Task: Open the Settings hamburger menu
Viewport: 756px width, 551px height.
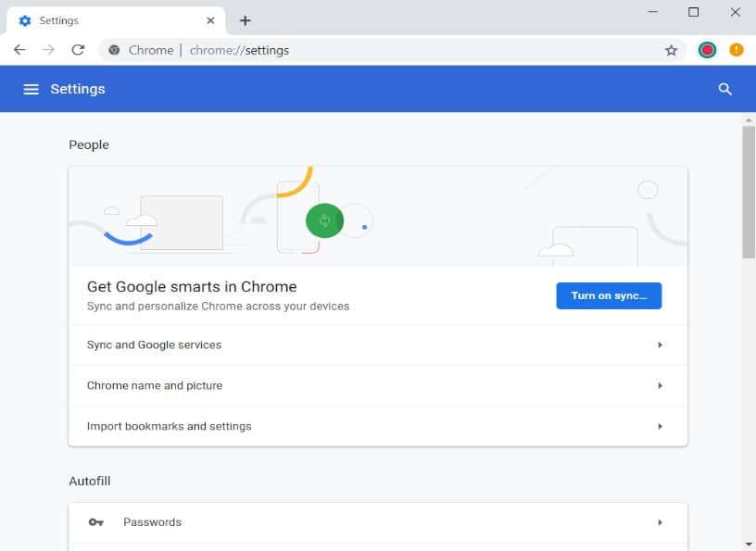Action: [x=31, y=89]
